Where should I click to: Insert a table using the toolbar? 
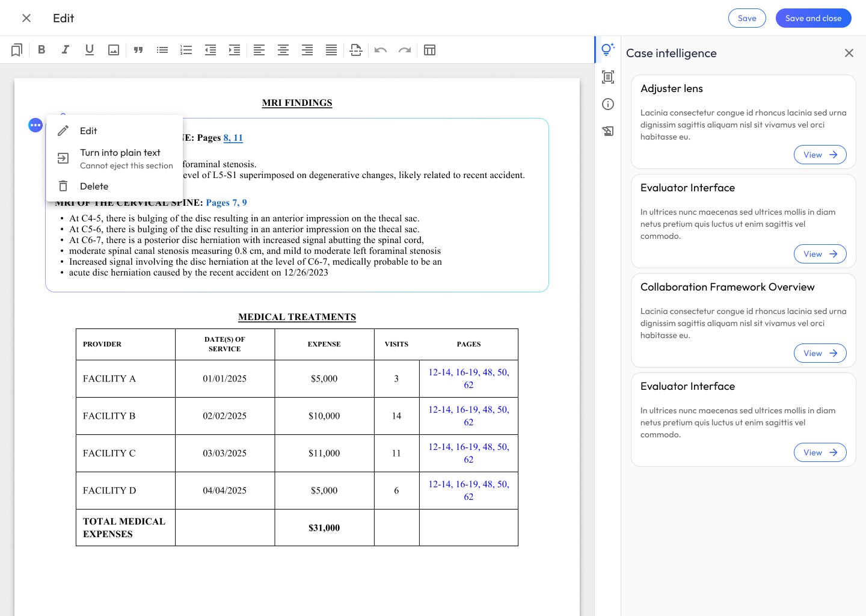click(429, 50)
